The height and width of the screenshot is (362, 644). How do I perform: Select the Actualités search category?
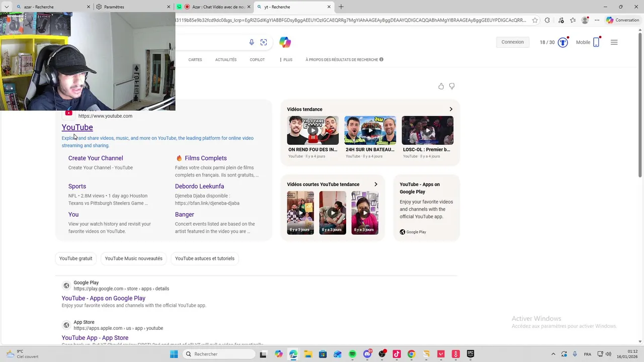226,59
